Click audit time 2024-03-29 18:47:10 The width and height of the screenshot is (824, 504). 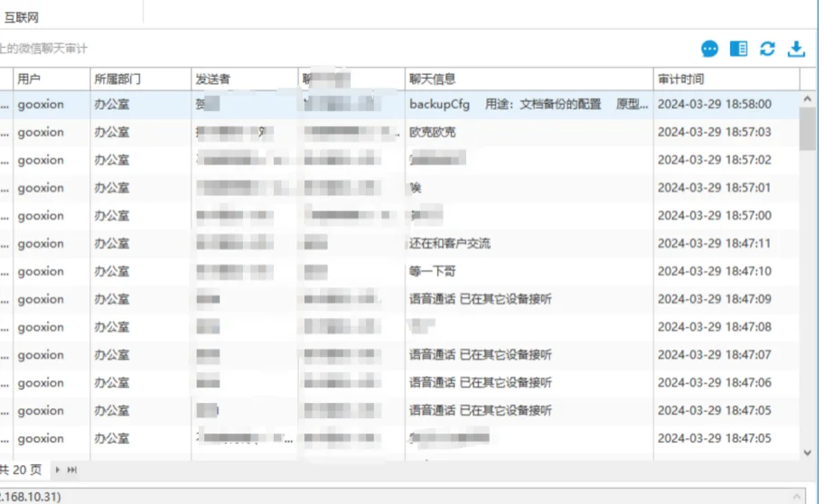pos(714,271)
